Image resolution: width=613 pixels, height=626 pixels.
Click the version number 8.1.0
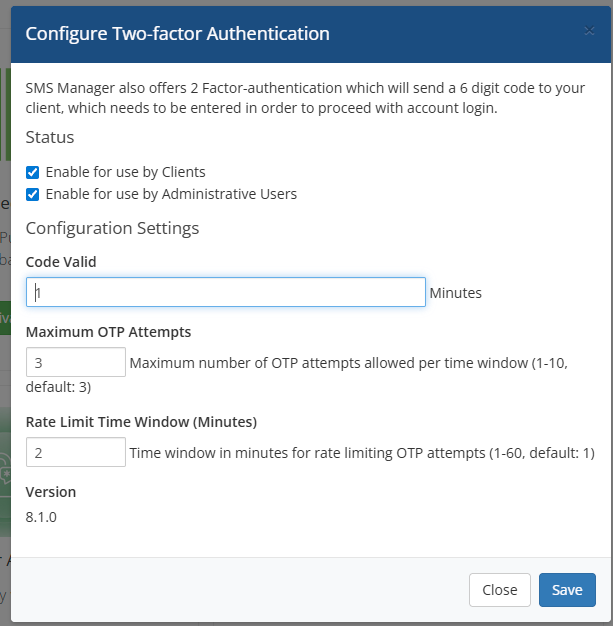point(41,517)
